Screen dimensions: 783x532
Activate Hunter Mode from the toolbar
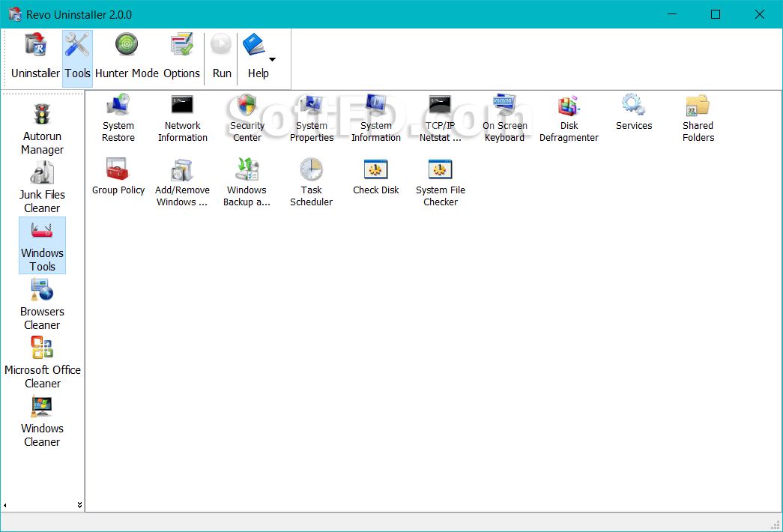pyautogui.click(x=127, y=56)
